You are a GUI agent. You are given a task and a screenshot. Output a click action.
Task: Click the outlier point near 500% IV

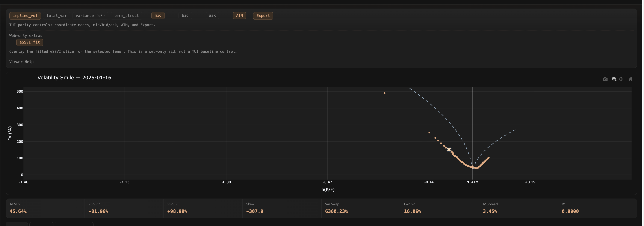384,93
